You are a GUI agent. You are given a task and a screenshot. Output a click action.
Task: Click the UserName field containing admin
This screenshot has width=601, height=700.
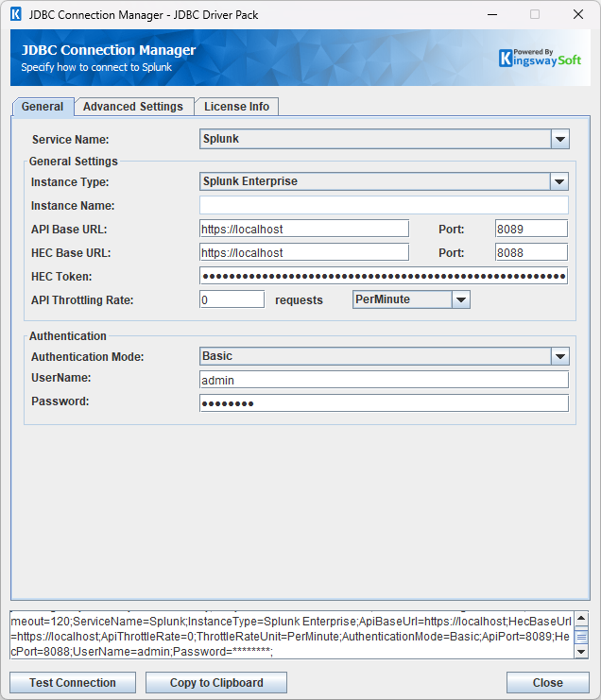384,380
